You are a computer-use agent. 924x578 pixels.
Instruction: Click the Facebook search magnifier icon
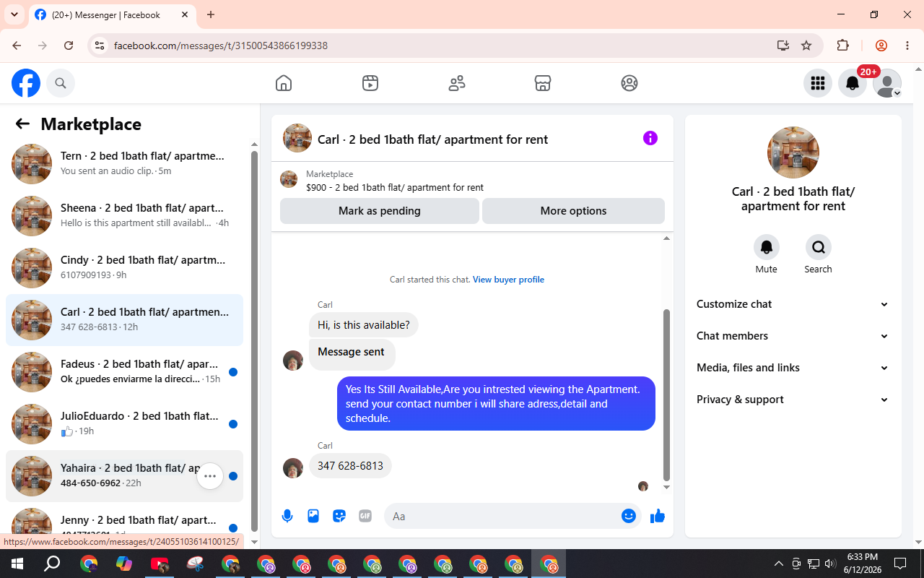point(61,83)
